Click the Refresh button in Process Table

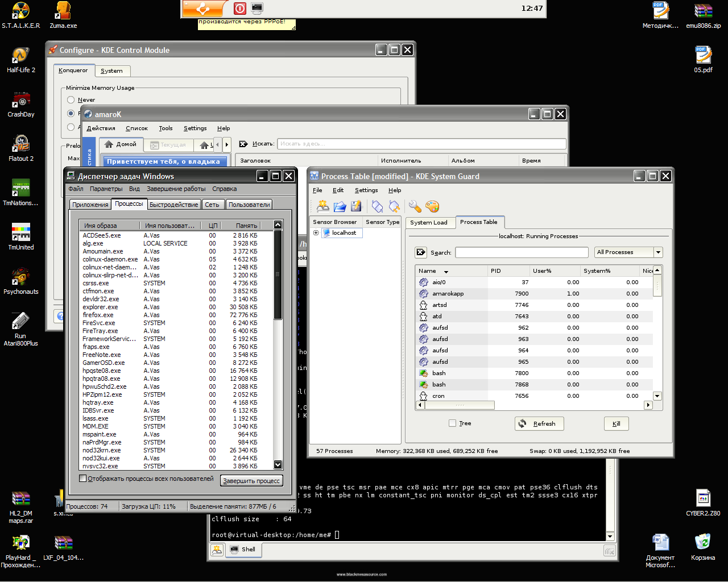click(x=539, y=423)
